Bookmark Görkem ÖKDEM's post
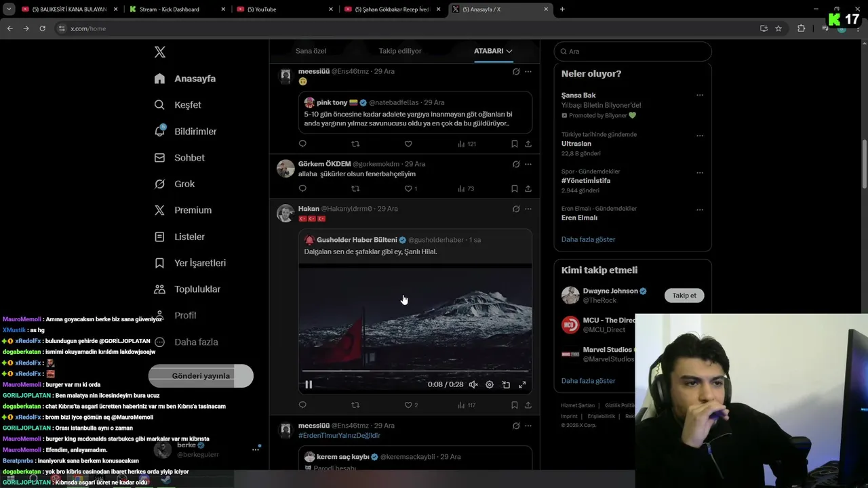 [515, 188]
